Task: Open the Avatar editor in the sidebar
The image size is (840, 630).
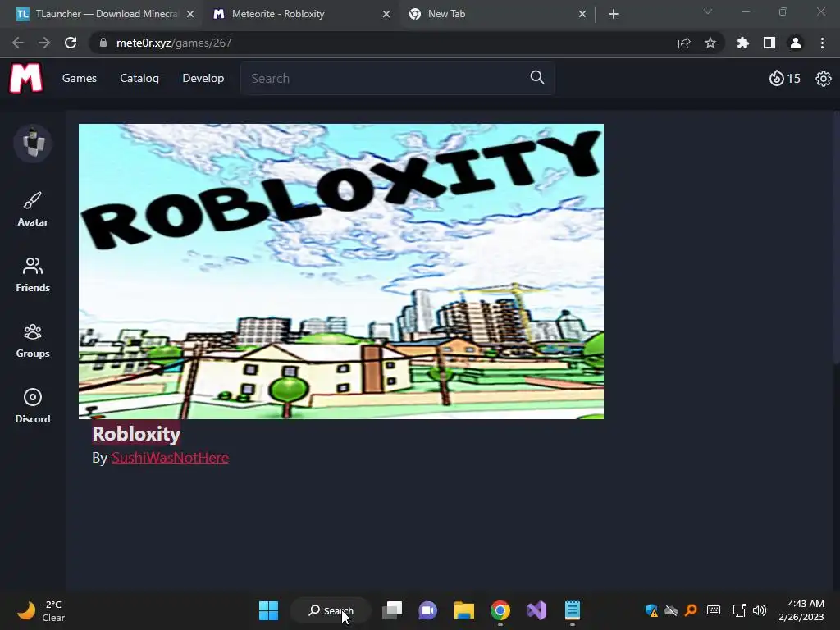Action: pyautogui.click(x=33, y=209)
